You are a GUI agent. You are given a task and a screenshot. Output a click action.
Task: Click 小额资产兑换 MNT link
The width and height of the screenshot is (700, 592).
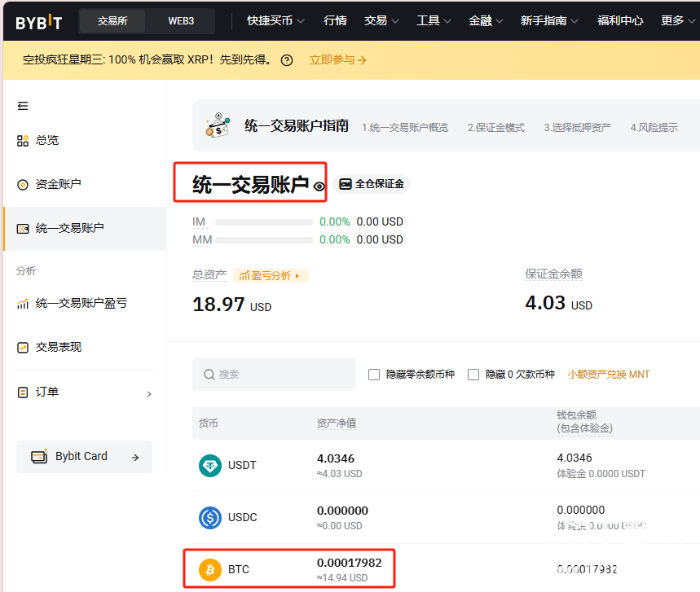pos(609,375)
